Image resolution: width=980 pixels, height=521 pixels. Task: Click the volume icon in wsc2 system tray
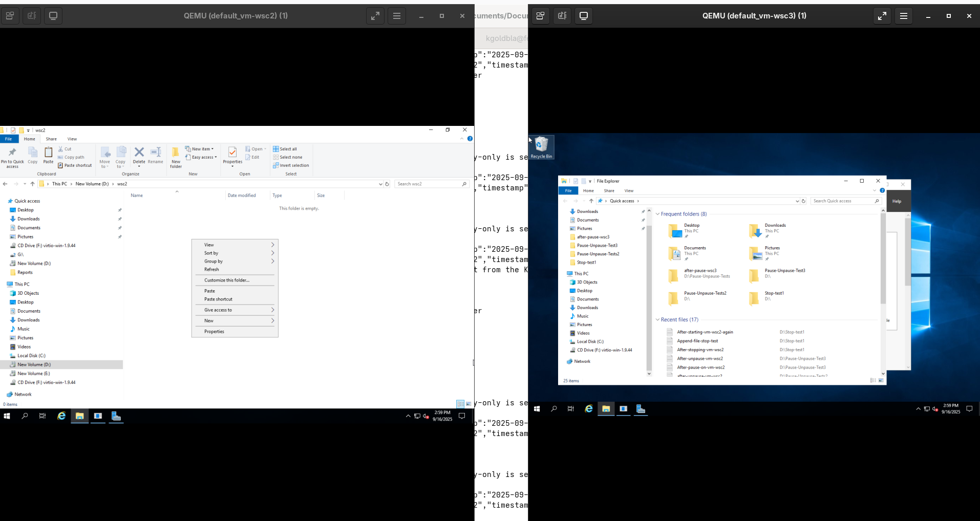click(425, 416)
